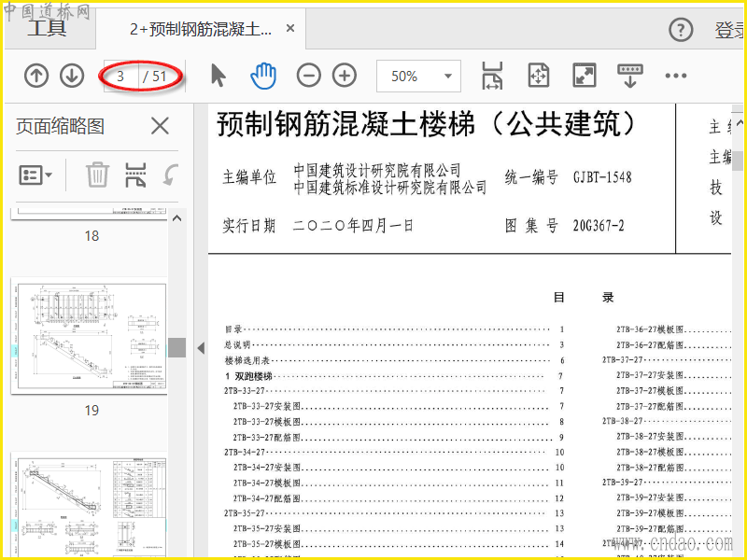Click the 2TB-34-27模板图 entry
Image resolution: width=747 pixels, height=560 pixels.
[x=398, y=483]
